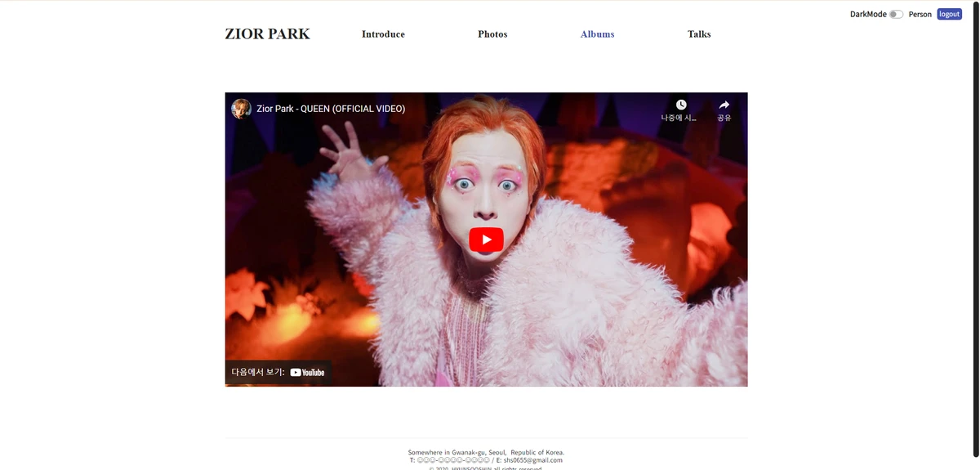980x470 pixels.
Task: Toggle the DarkMode switch
Action: (x=896, y=14)
